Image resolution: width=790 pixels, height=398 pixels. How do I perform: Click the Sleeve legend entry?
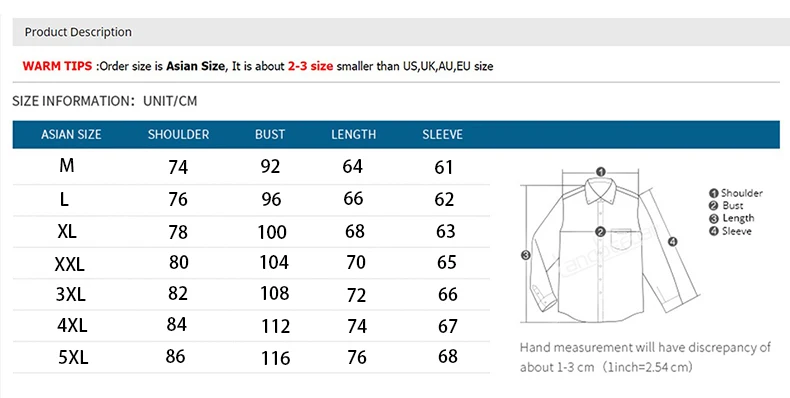[730, 231]
